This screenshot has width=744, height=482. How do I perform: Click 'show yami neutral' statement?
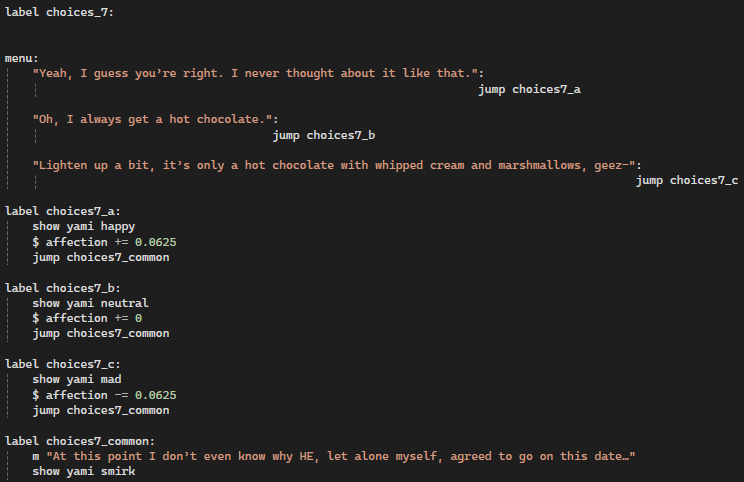click(90, 303)
